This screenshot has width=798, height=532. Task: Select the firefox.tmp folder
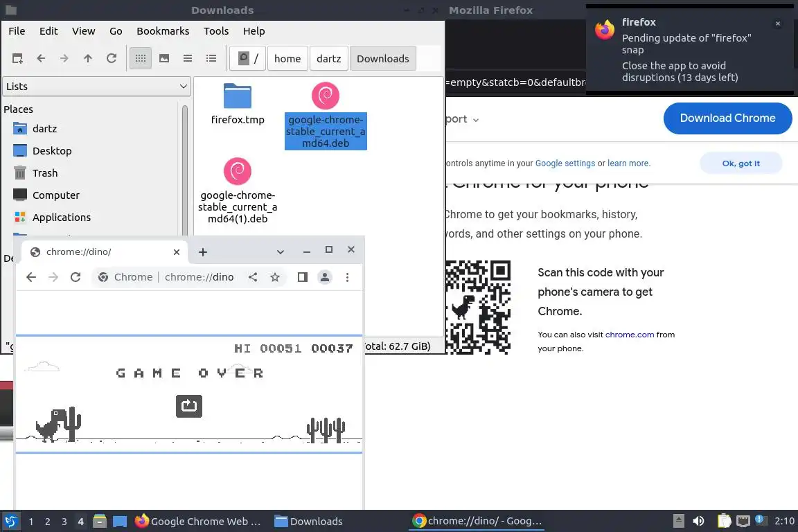click(x=238, y=105)
